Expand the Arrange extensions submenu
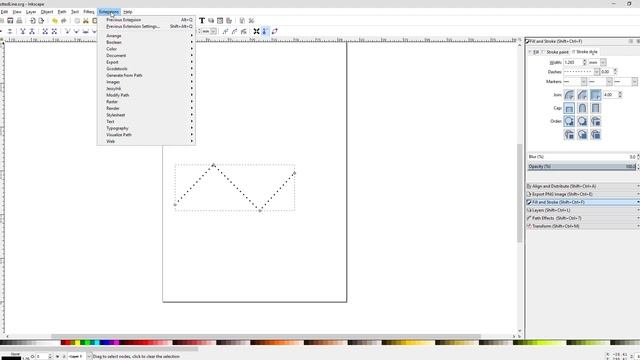This screenshot has height=360, width=640. [x=146, y=36]
